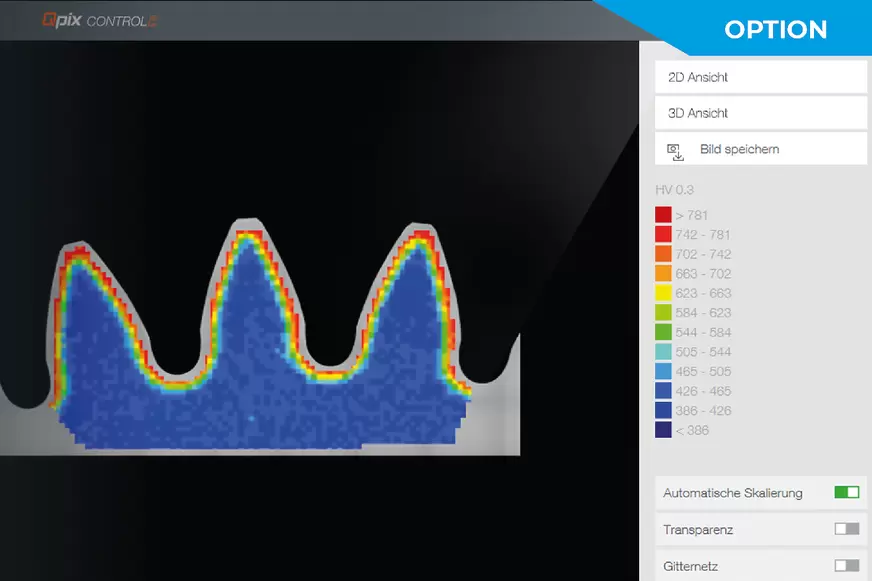This screenshot has height=581, width=872.
Task: Disable Automatische Skalierung toggle
Action: point(846,493)
